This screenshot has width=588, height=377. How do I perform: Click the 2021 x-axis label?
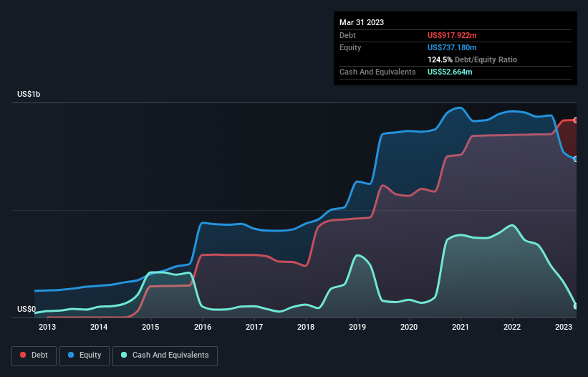(461, 327)
